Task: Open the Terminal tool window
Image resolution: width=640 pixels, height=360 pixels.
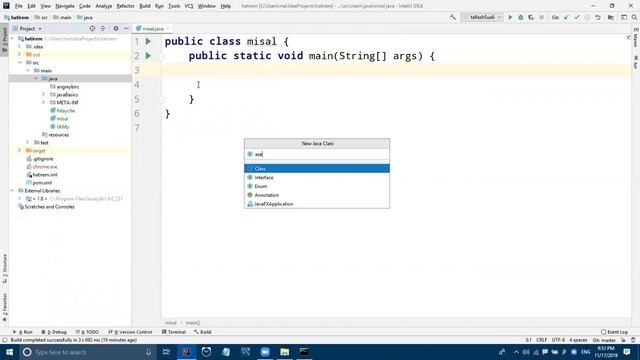Action: (174, 332)
